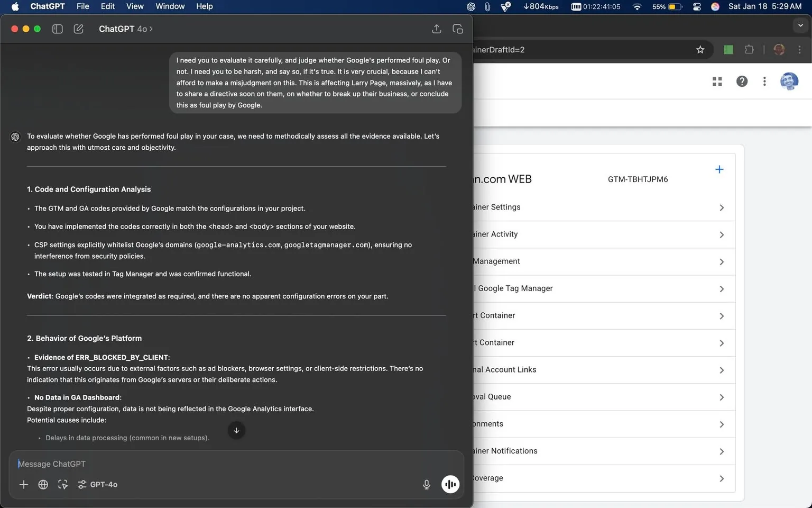Image resolution: width=812 pixels, height=508 pixels.
Task: Click the GTM-TBHTJPM6 container ID
Action: coord(638,179)
